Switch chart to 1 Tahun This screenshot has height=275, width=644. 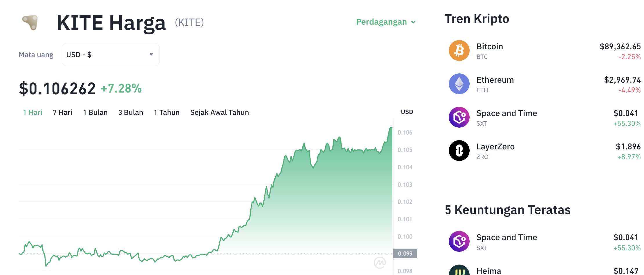[x=167, y=113]
